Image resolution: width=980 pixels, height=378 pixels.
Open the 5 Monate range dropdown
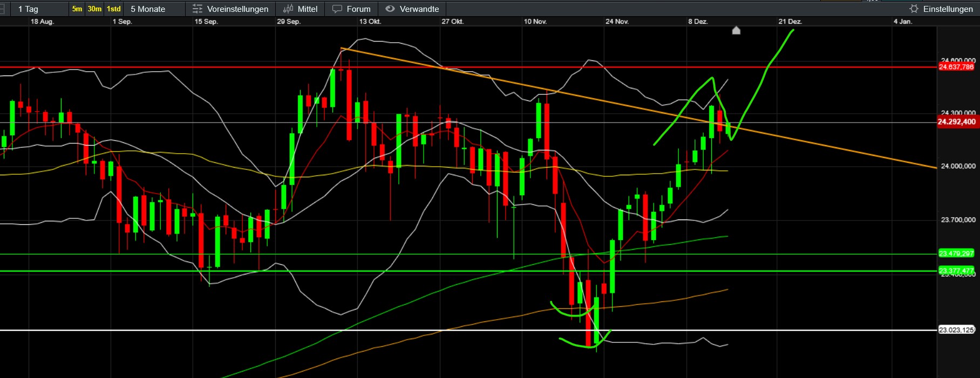click(148, 9)
